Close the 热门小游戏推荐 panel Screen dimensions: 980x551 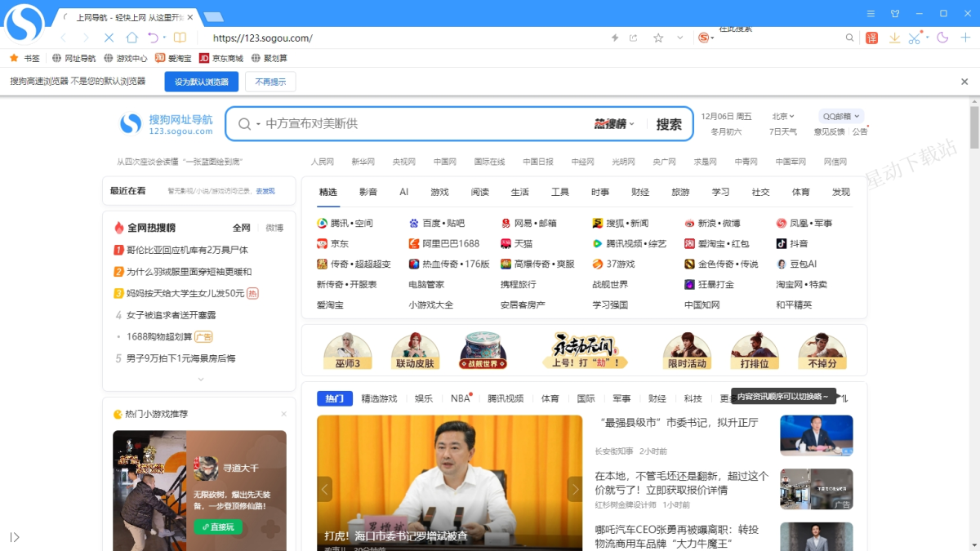[284, 415]
